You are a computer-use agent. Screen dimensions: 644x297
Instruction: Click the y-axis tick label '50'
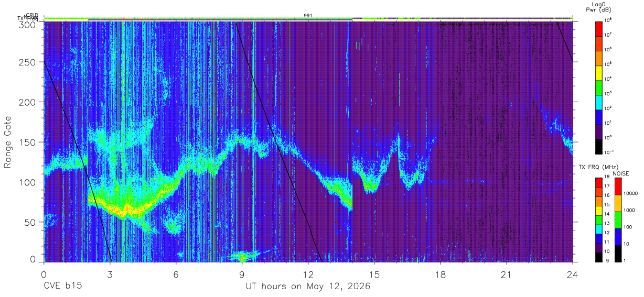pos(31,222)
